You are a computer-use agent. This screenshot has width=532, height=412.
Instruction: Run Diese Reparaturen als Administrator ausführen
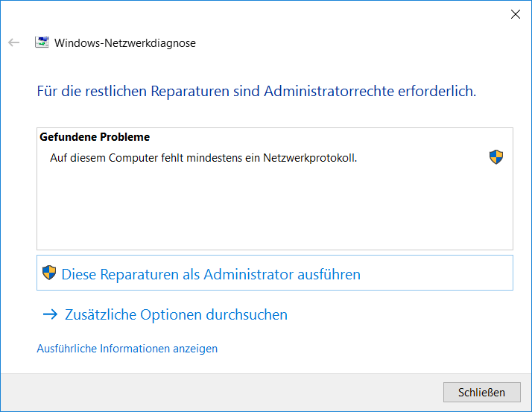click(x=275, y=273)
